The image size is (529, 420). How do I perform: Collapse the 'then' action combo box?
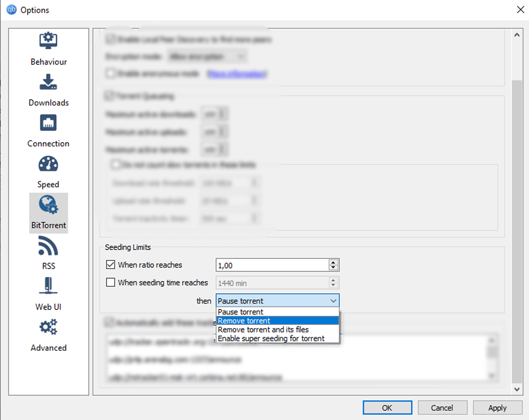pyautogui.click(x=277, y=301)
